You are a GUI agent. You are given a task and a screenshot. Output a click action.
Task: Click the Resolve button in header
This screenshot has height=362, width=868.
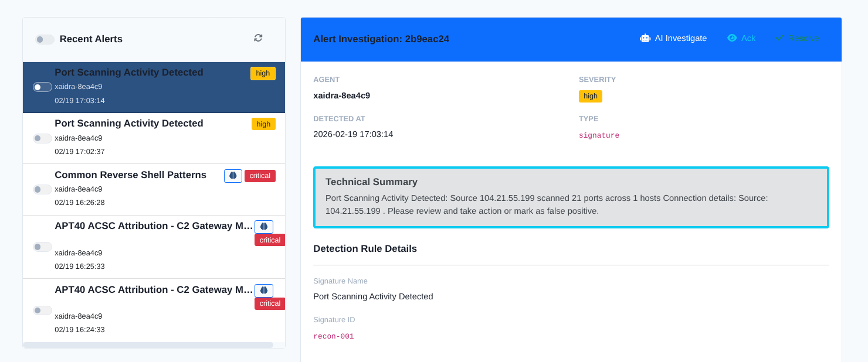click(797, 38)
